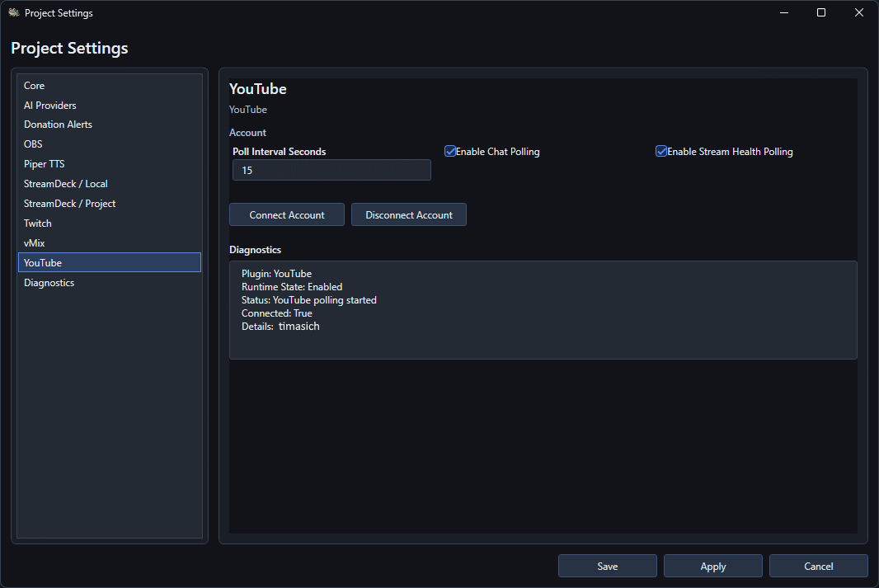Click Connect Account button
This screenshot has width=879, height=588.
pos(287,214)
